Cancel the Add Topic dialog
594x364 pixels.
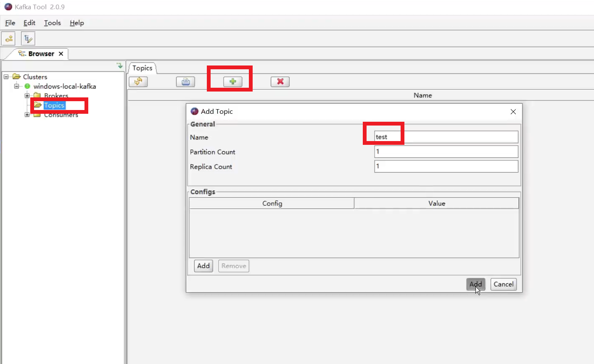click(x=504, y=284)
